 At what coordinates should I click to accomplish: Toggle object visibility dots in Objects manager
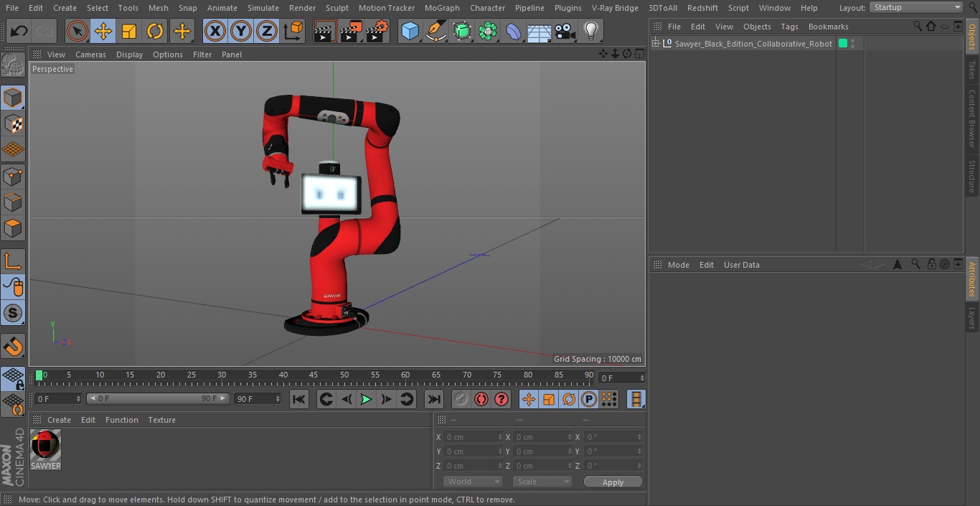tap(852, 44)
